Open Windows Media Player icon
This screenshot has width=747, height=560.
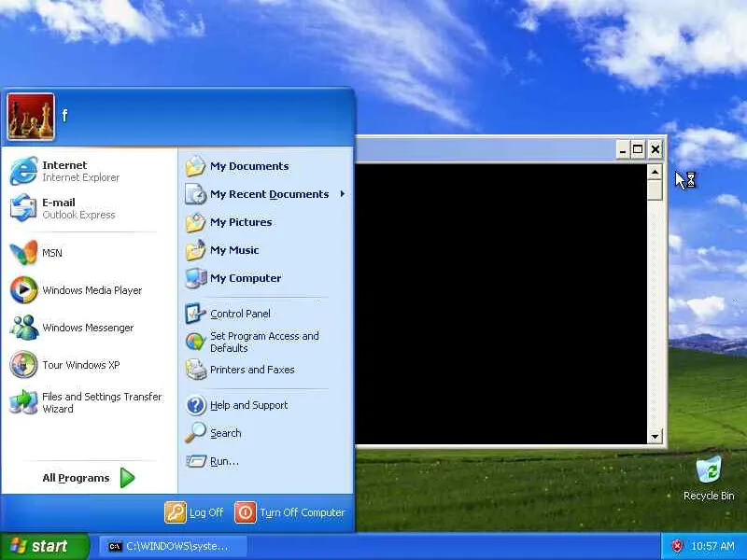pos(23,290)
